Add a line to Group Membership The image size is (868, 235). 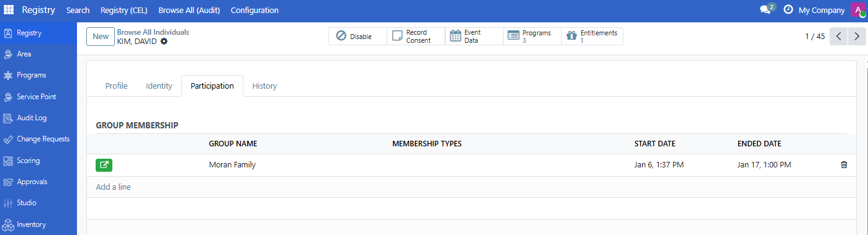pos(113,187)
